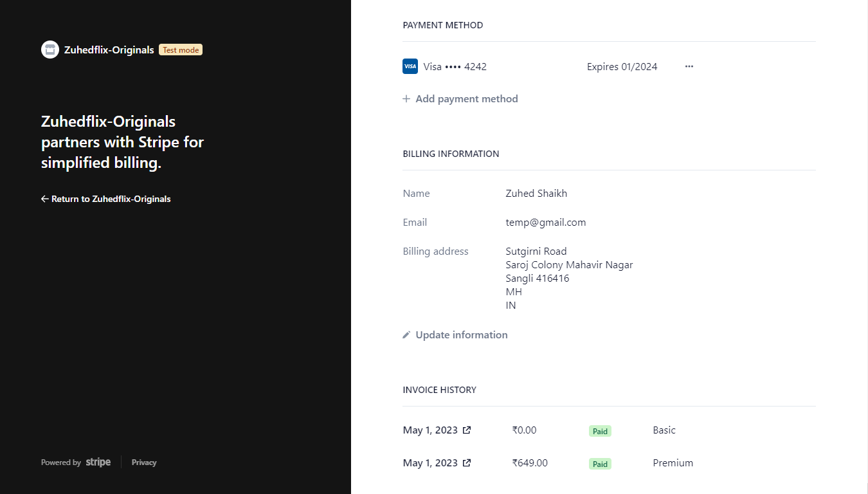
Task: Open the Privacy link in footer
Action: [144, 462]
